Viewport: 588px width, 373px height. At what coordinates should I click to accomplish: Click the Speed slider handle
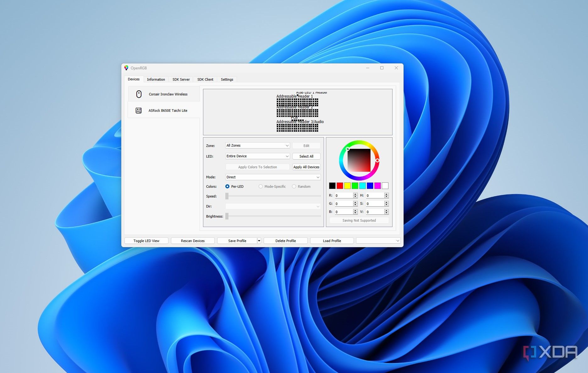tap(227, 196)
